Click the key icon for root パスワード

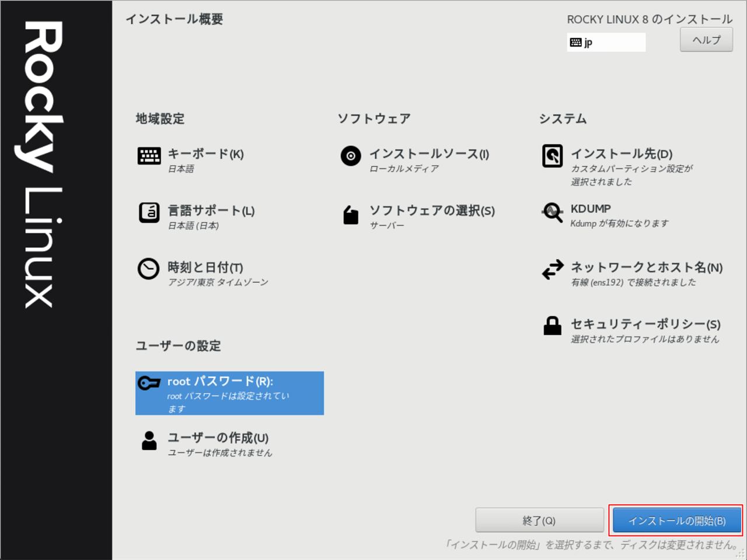coord(149,383)
